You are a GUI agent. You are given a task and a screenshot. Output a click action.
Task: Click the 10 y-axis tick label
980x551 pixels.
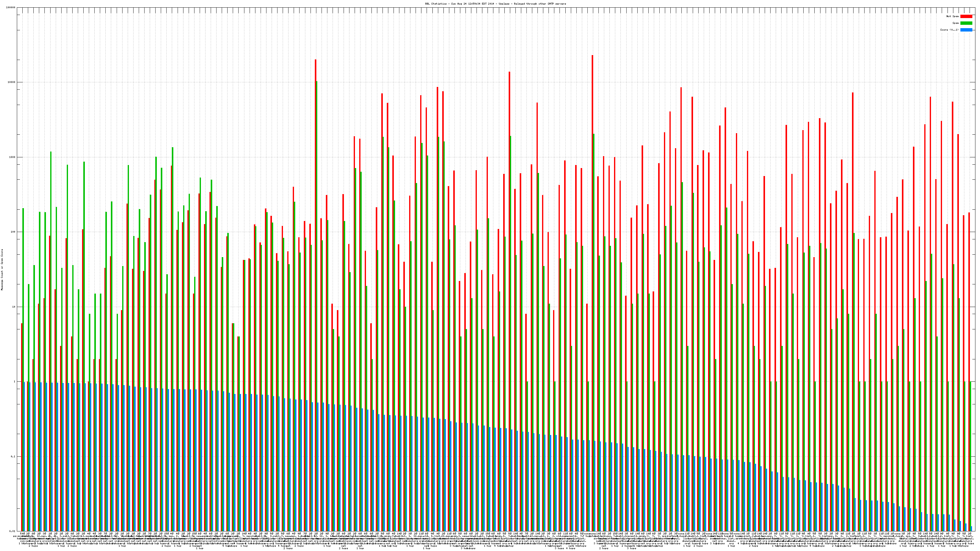pos(14,307)
